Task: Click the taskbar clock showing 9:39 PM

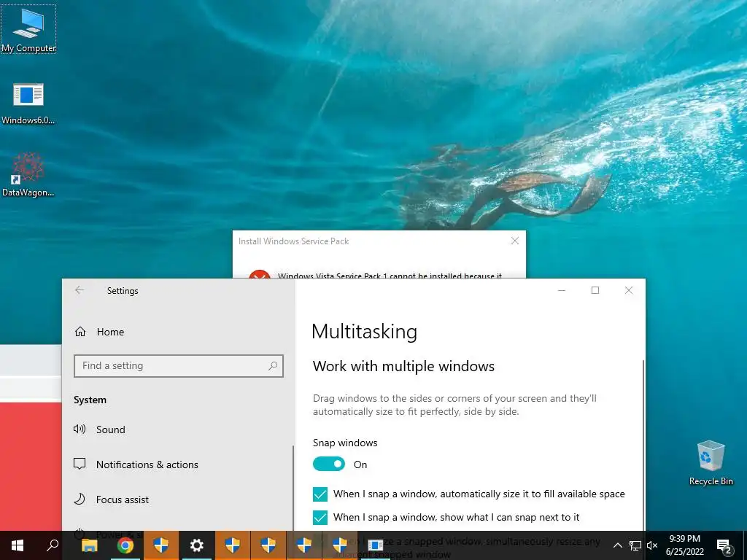Action: tap(684, 545)
